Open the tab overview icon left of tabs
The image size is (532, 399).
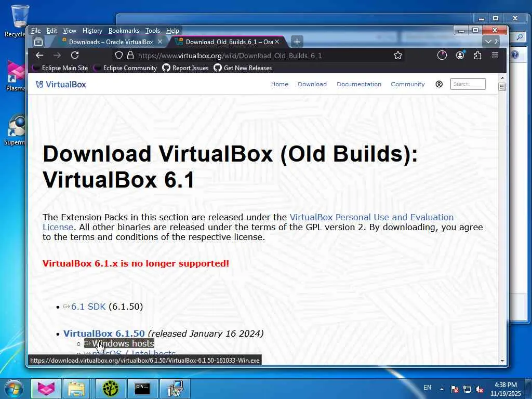pyautogui.click(x=38, y=42)
